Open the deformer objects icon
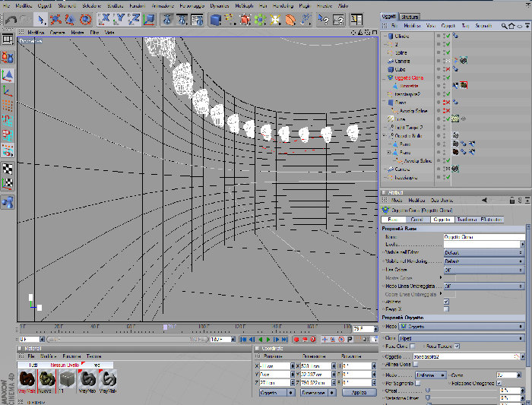The height and width of the screenshot is (405, 532). [x=290, y=20]
